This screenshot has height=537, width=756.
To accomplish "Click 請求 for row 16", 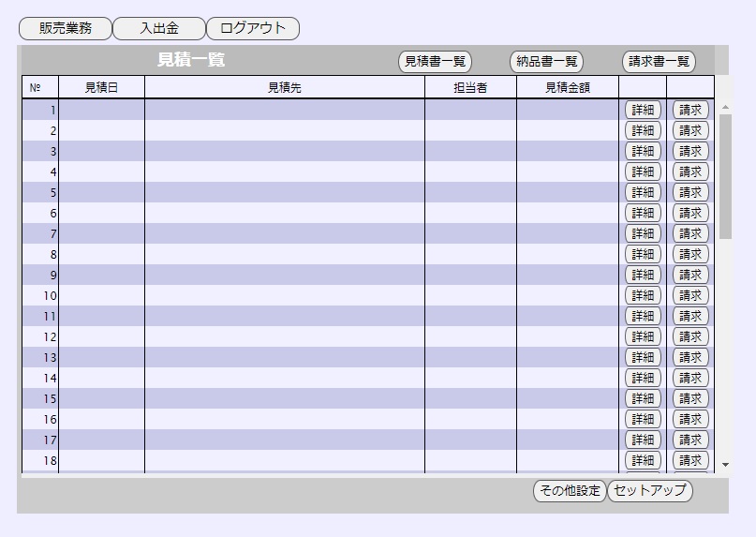I will click(690, 419).
